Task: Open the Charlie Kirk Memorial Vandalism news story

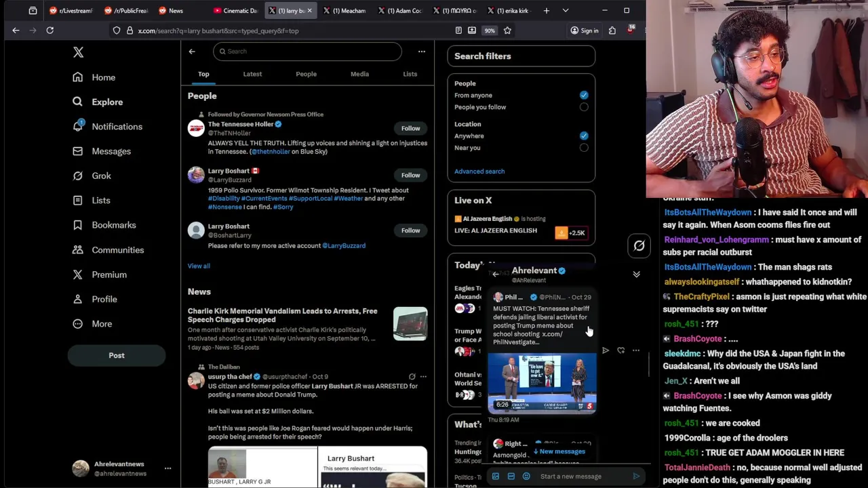Action: pos(307,329)
